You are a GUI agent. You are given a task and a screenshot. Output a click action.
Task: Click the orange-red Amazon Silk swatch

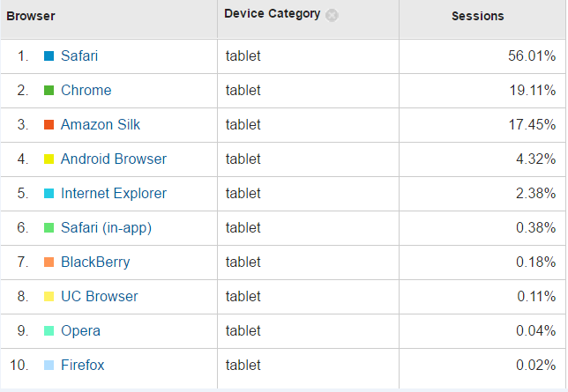[49, 124]
